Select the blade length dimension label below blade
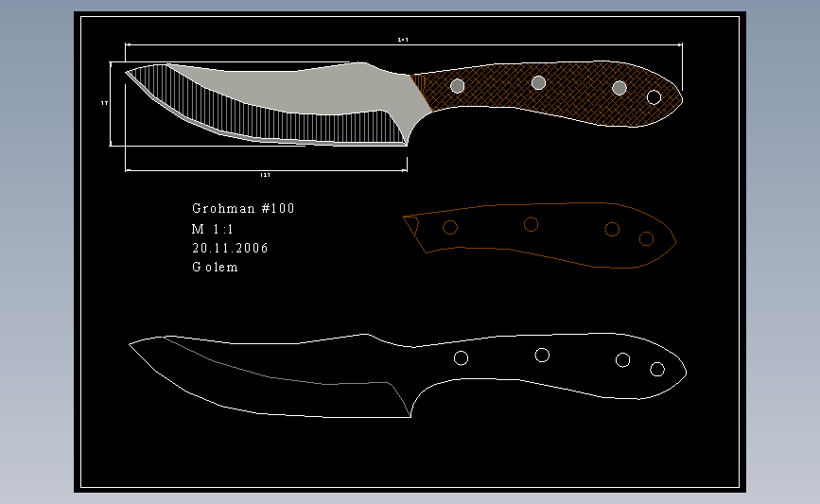The height and width of the screenshot is (504, 820). tap(265, 175)
